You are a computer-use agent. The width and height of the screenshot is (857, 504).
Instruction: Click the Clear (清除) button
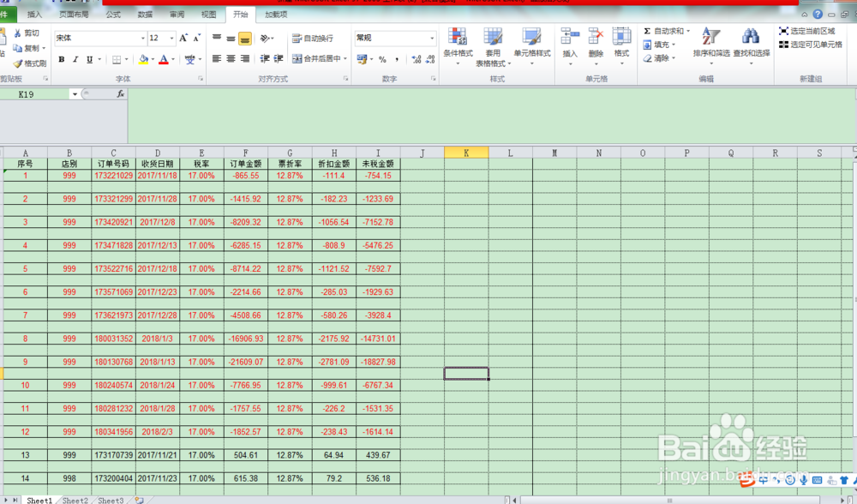click(660, 58)
